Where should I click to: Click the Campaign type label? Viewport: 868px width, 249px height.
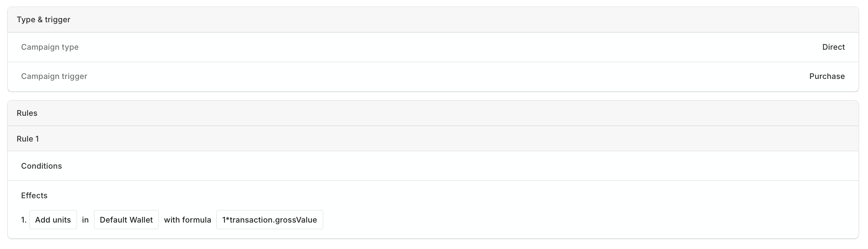(50, 47)
